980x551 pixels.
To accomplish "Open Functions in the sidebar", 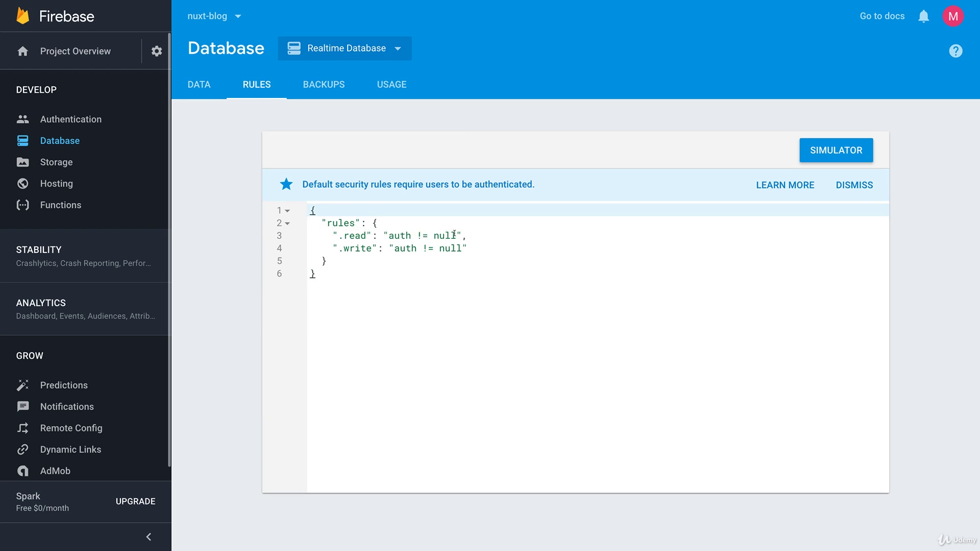I will (x=61, y=205).
